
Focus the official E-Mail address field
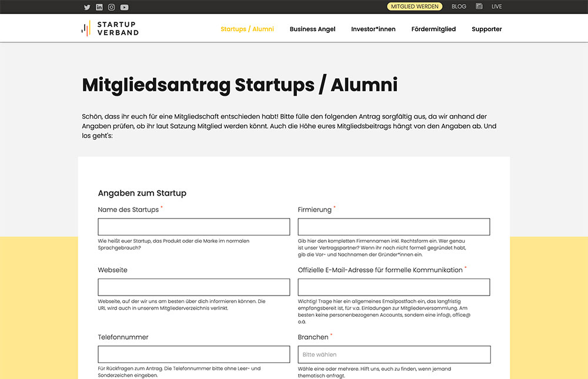point(394,287)
